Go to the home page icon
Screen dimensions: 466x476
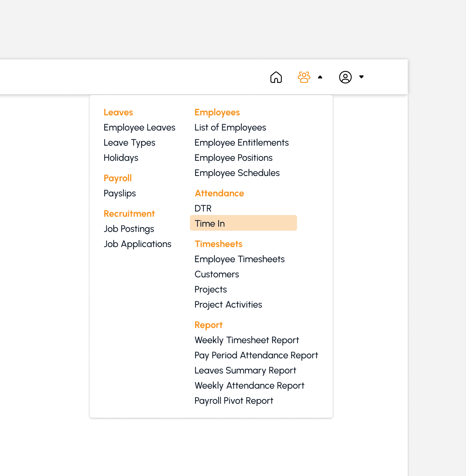click(x=276, y=77)
